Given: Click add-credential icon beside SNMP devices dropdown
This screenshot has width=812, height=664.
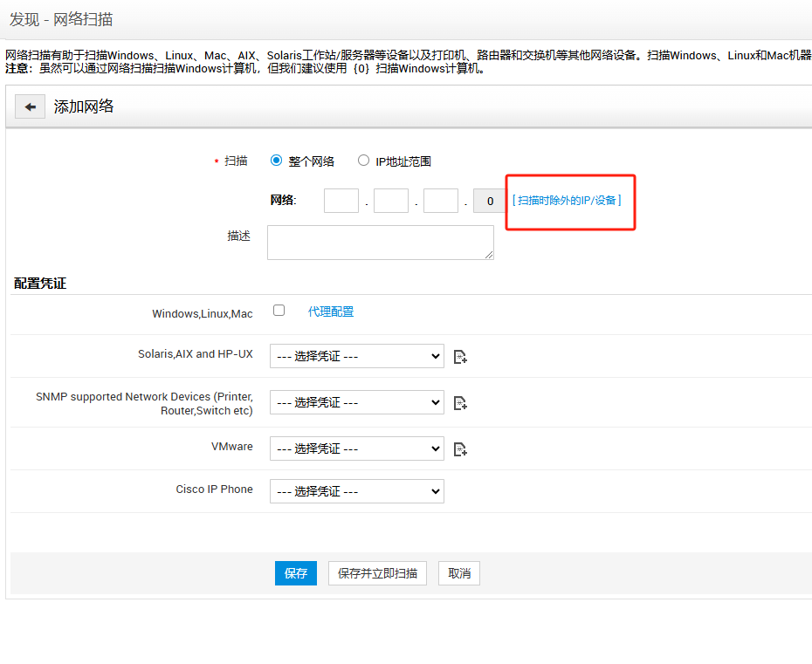Looking at the screenshot, I should [460, 402].
